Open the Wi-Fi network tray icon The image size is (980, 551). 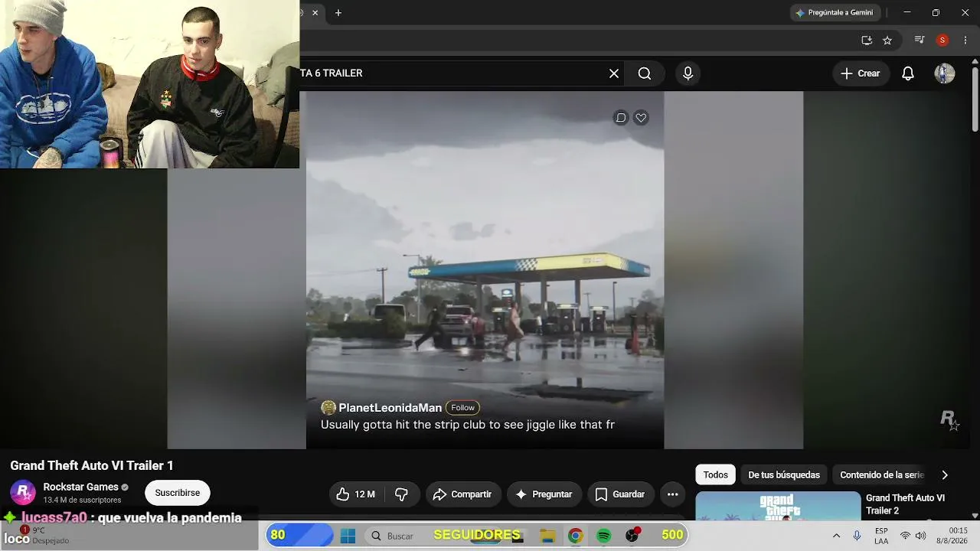905,536
